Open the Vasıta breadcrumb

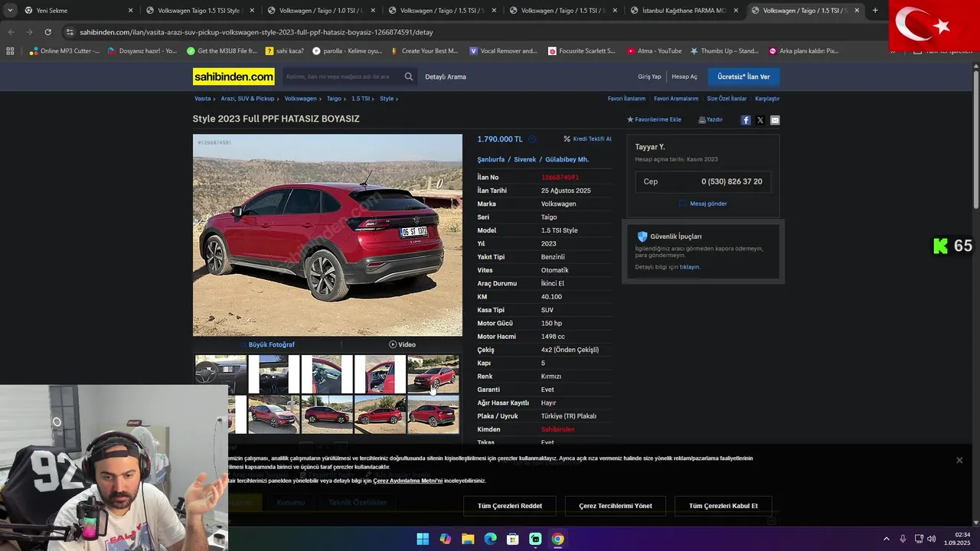[x=202, y=99]
